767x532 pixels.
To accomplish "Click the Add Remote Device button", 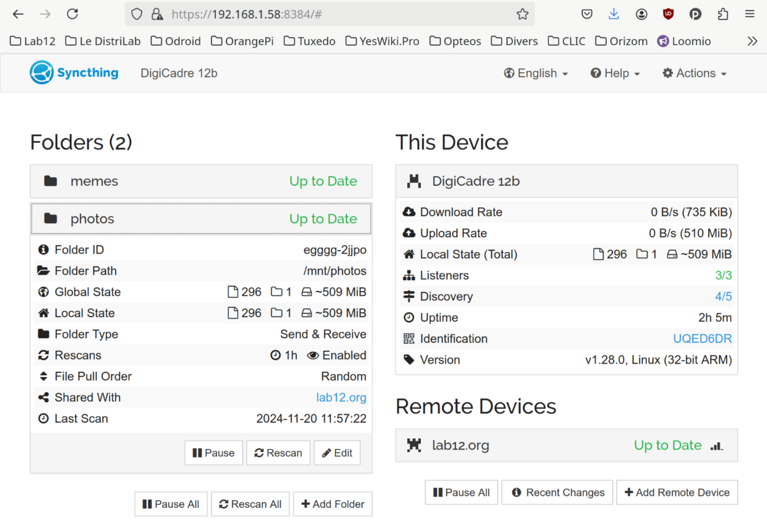I will pos(677,492).
